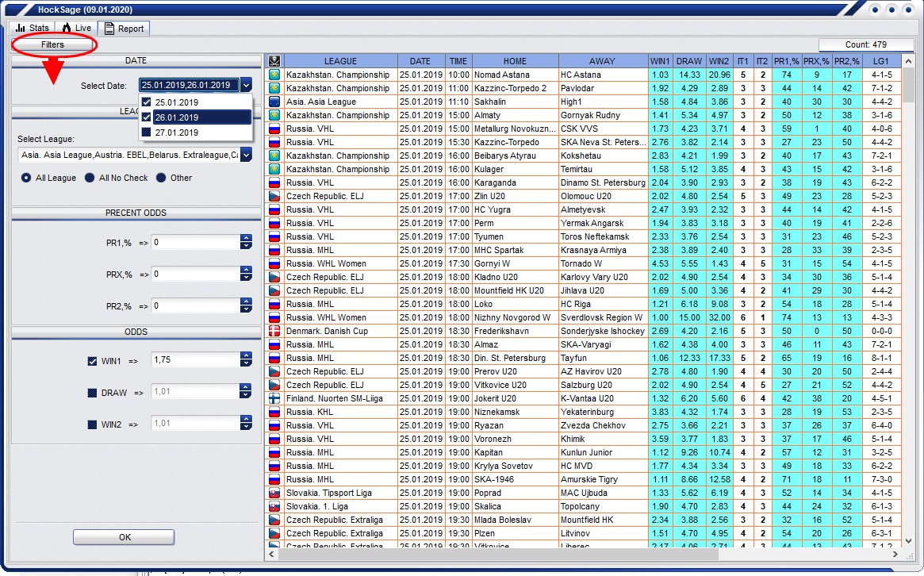Click the WIN1 odds value field
Screen dimensions: 924x576
[196, 359]
